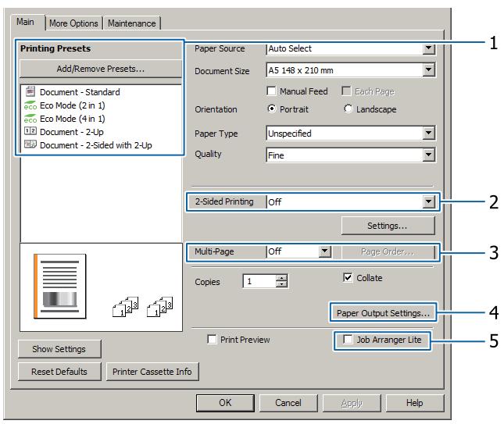Open the 2-Sided Printing dropdown
The height and width of the screenshot is (424, 504).
pyautogui.click(x=428, y=201)
